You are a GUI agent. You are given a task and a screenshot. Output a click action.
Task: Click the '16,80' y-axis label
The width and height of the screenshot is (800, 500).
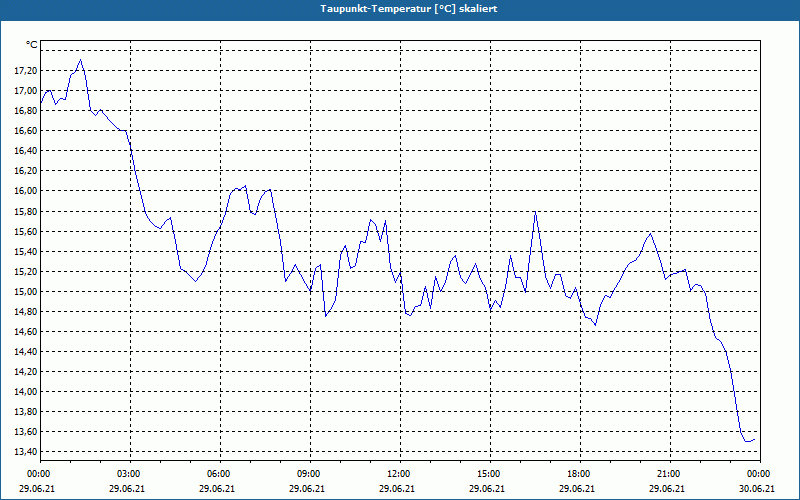[x=26, y=111]
